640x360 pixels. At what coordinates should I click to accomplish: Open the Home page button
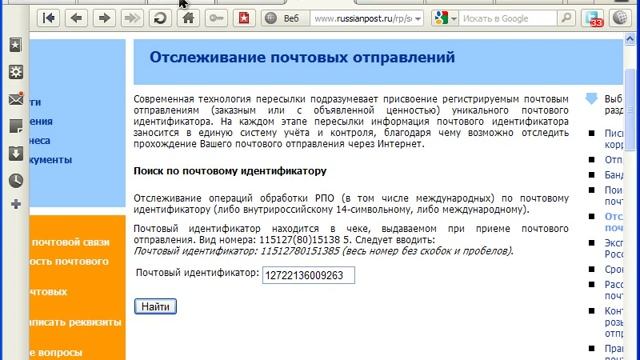click(188, 18)
